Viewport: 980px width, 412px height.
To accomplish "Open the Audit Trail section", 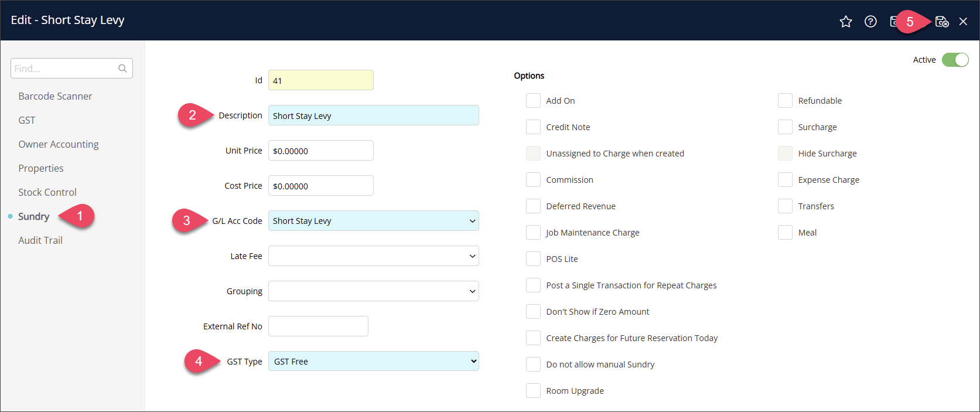I will [x=40, y=240].
